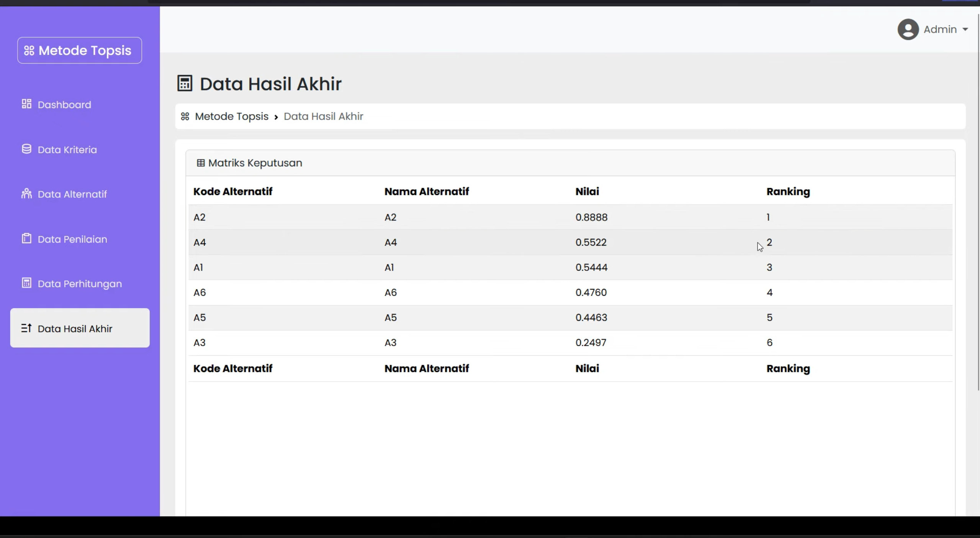Click ranking 1 in A2 row
980x538 pixels.
tap(768, 217)
